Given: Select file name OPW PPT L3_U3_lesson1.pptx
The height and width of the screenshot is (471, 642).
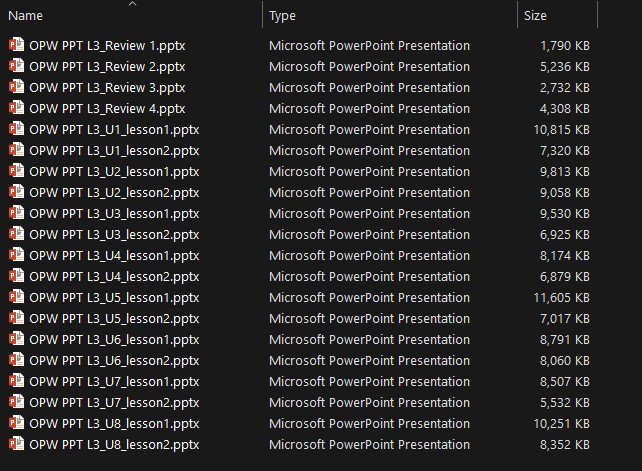Looking at the screenshot, I should pyautogui.click(x=114, y=213).
